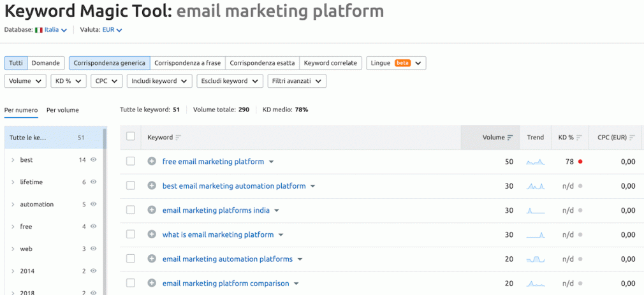Expand the 'web' keyword group chevron

[x=13, y=248]
